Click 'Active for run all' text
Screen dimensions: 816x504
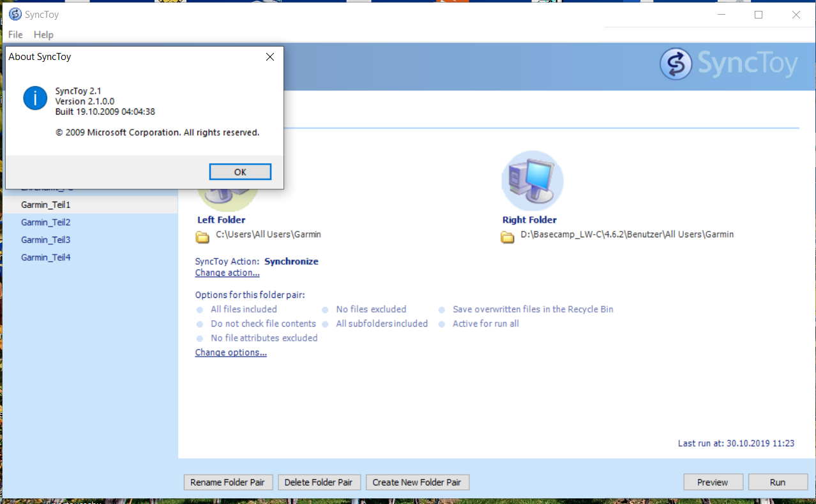coord(486,323)
